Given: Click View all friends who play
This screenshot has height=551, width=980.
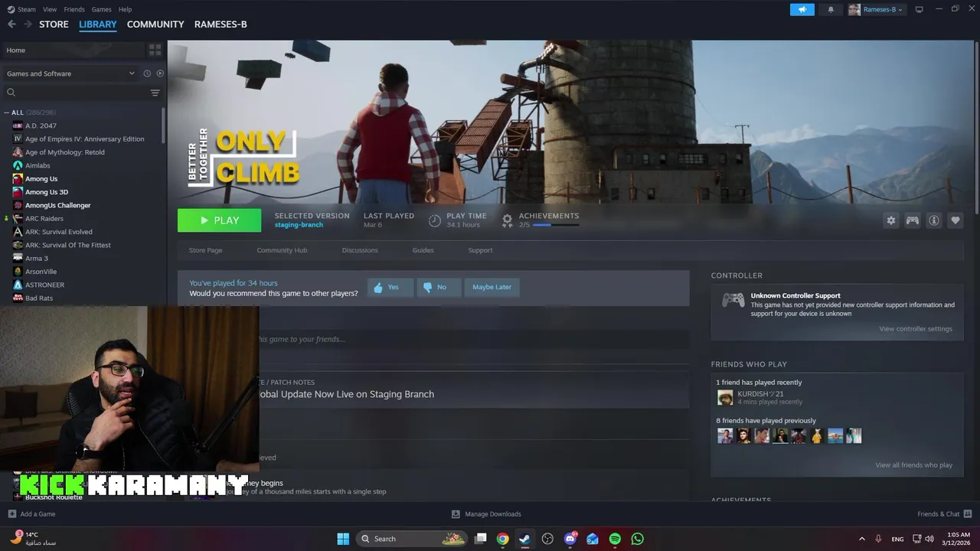Looking at the screenshot, I should pos(914,465).
